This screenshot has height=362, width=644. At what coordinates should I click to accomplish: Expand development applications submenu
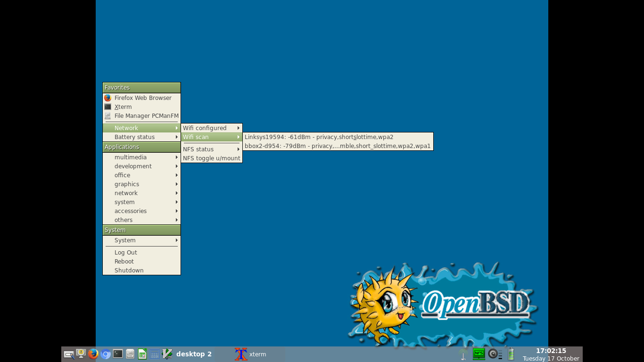click(141, 166)
